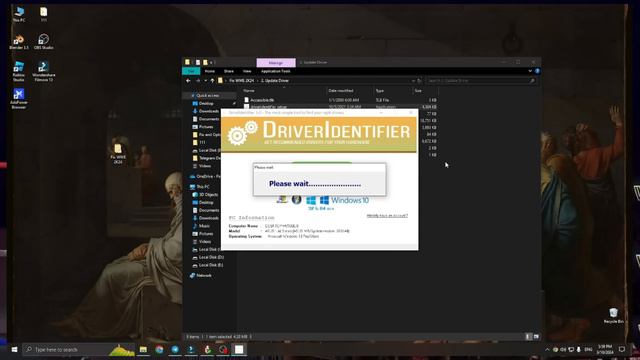Image resolution: width=640 pixels, height=360 pixels.
Task: Click the Fix WWE 2K24 breadcrumb
Action: 241,81
